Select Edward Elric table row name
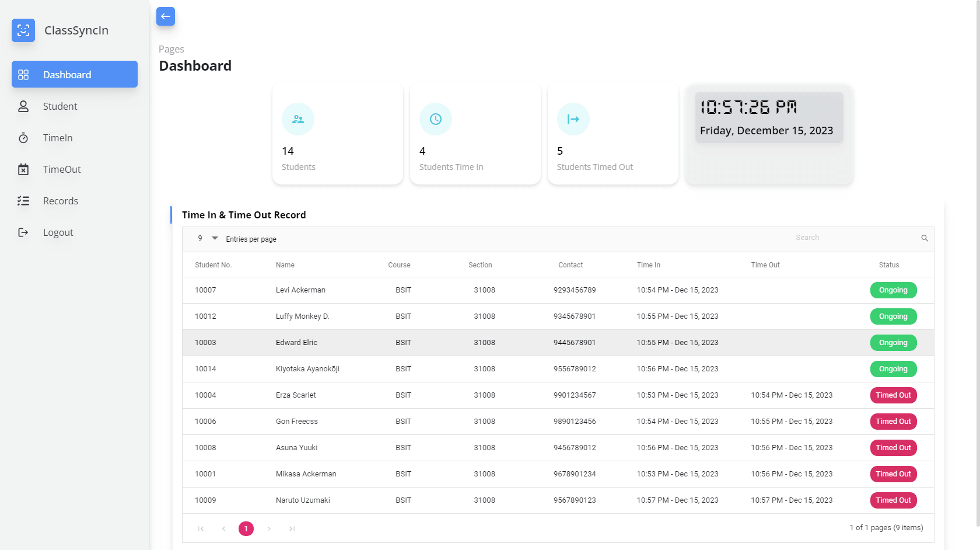This screenshot has width=980, height=550. pos(296,343)
